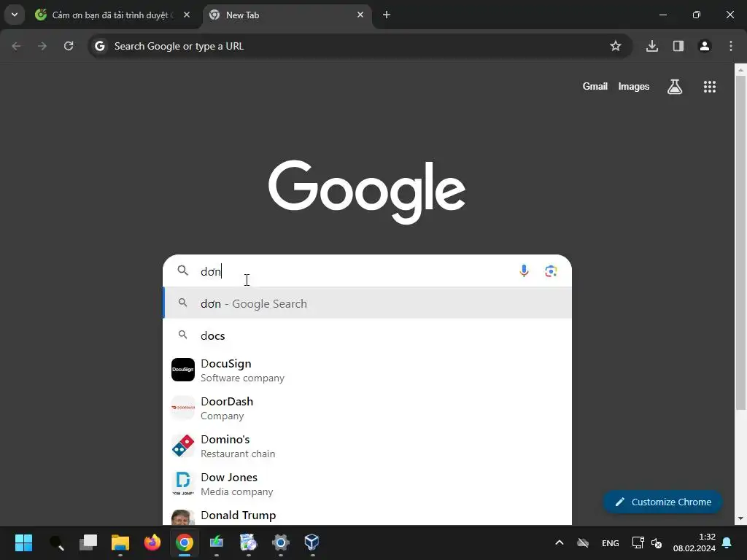Open the VirtualBox cube taskbar icon

pos(312,542)
